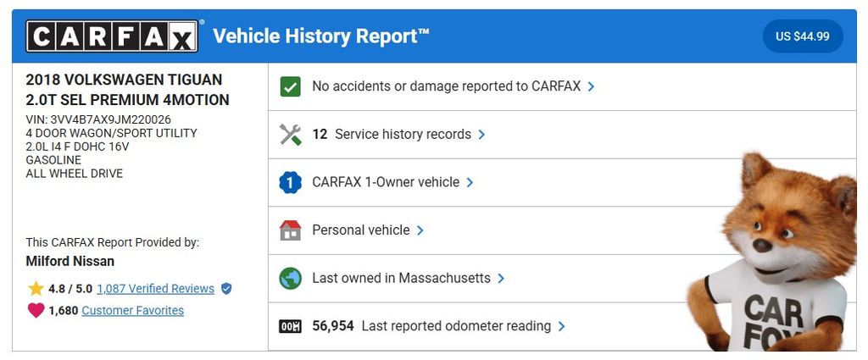Click the house personal vehicle icon
Screen dimensions: 868x360
tap(291, 230)
